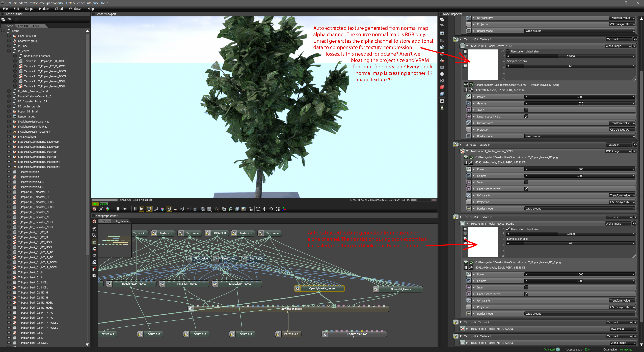Uncheck Linear space invert for T_Poplar_leaves_N_2
The width and height of the screenshot is (644, 352).
click(x=526, y=116)
